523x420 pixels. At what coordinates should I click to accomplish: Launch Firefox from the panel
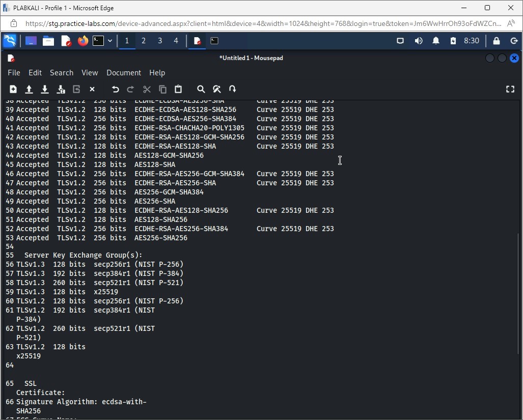click(82, 41)
